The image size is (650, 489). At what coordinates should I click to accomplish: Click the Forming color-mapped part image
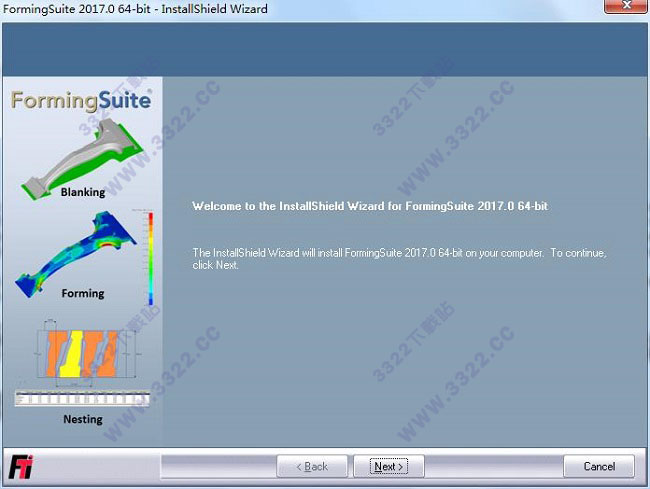[x=75, y=254]
